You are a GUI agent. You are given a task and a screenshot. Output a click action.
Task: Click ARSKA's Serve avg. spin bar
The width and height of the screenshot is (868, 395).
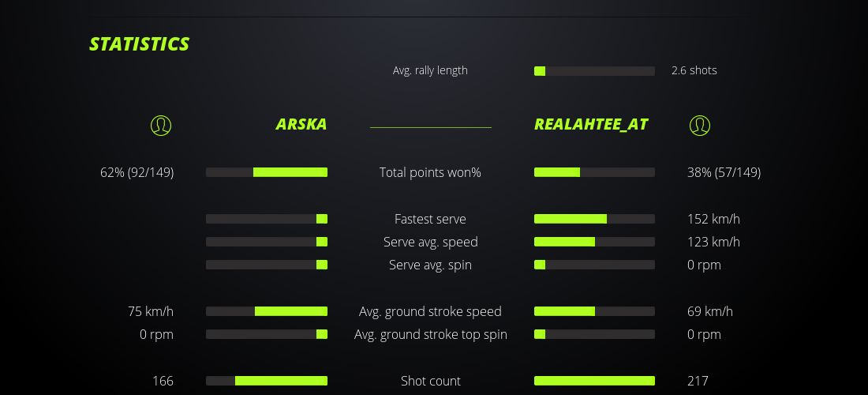[x=267, y=265]
